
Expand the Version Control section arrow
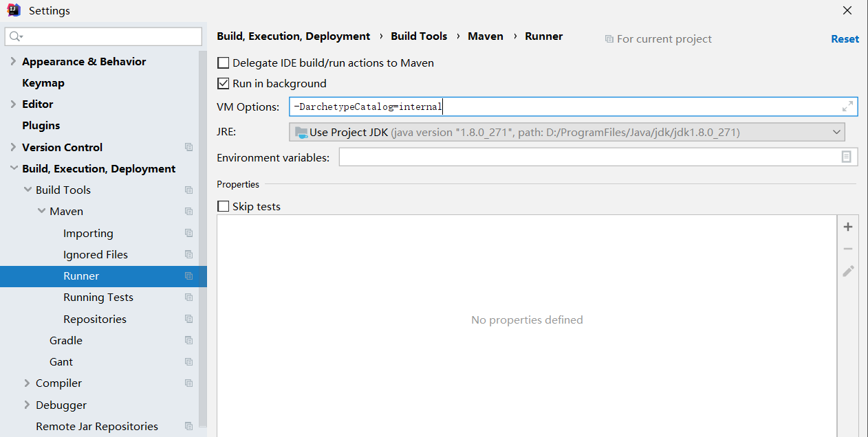point(13,147)
